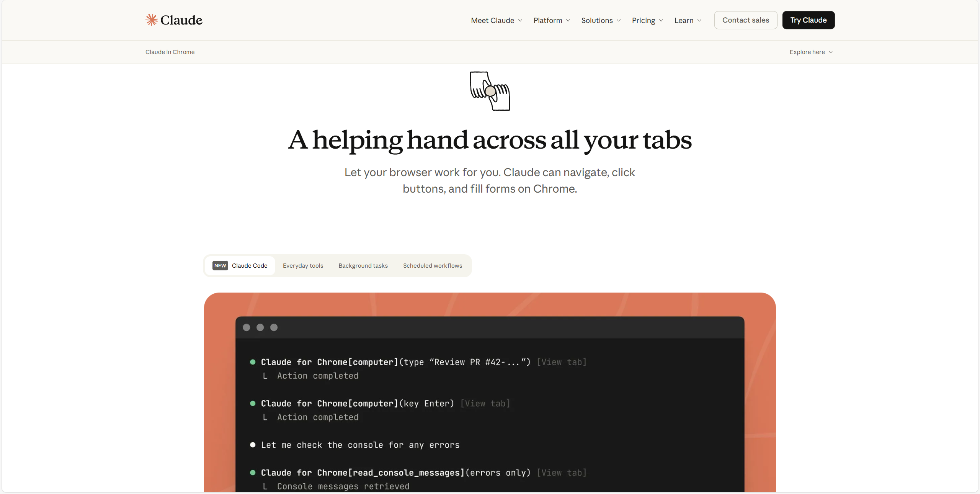Expand the Explore here dropdown
Screen dimensions: 980x494
click(811, 52)
